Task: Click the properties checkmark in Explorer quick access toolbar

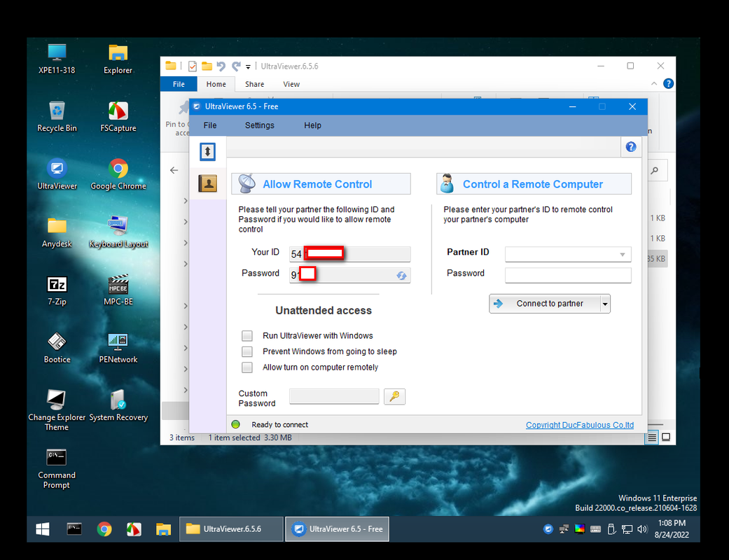Action: point(192,66)
